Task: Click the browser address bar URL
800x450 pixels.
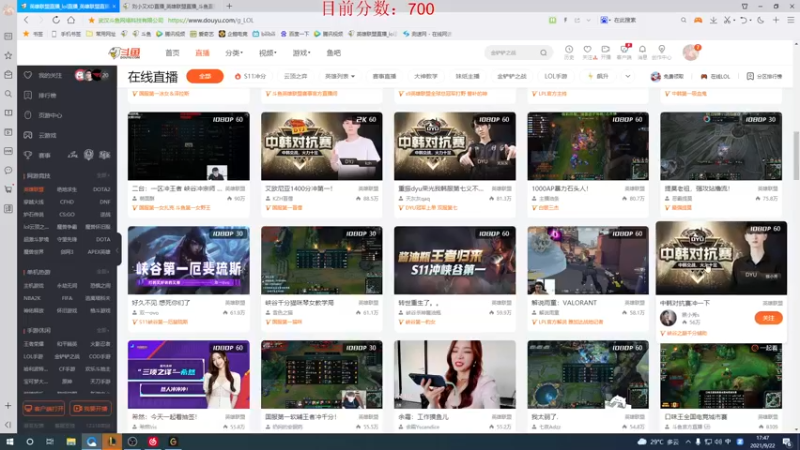Action: point(210,20)
